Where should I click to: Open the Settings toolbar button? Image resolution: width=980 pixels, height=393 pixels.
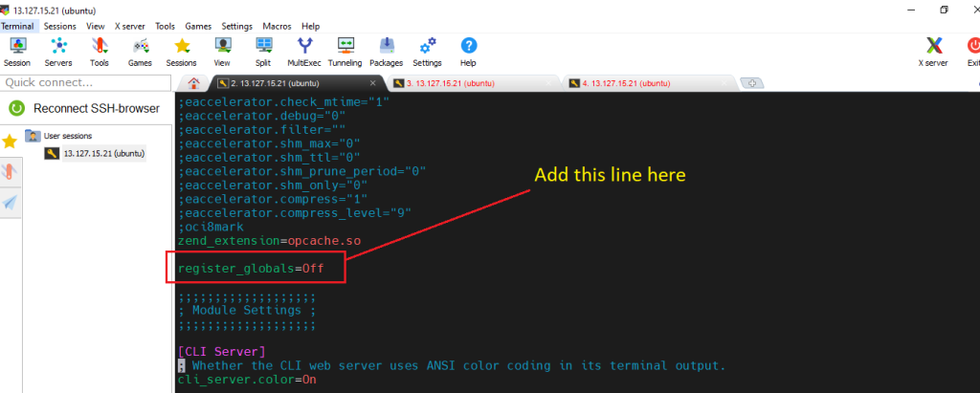click(x=427, y=51)
